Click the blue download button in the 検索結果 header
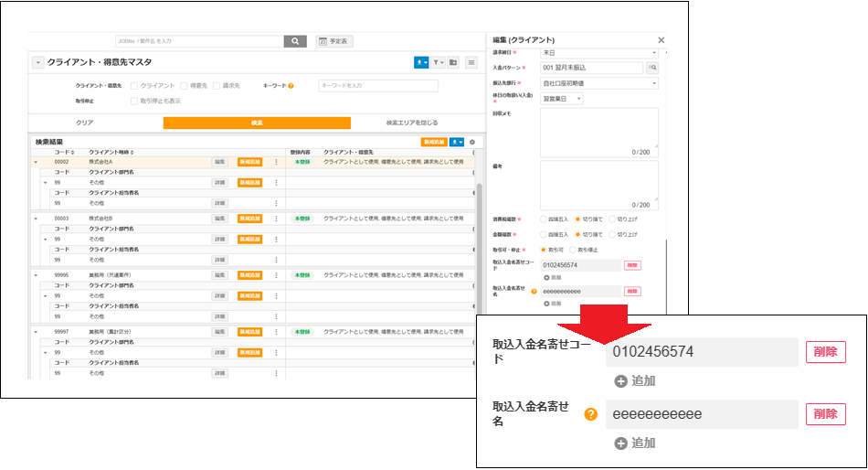This screenshot has width=868, height=470. 457,143
